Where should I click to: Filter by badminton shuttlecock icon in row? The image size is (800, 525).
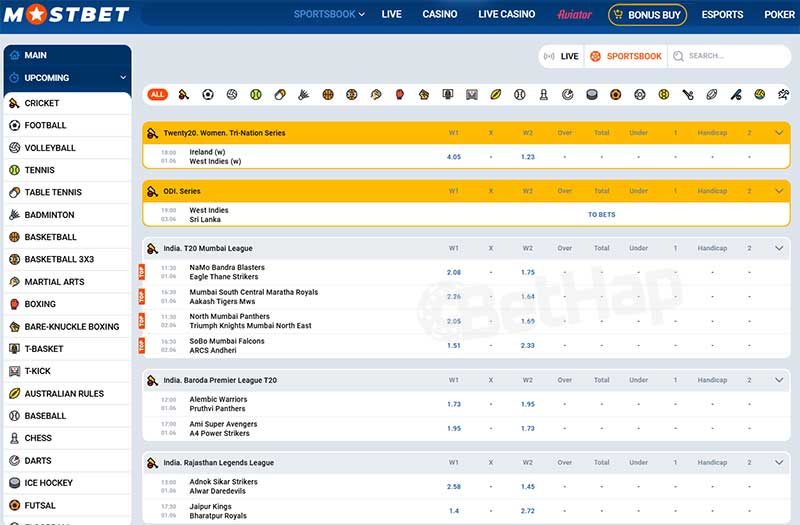[304, 94]
